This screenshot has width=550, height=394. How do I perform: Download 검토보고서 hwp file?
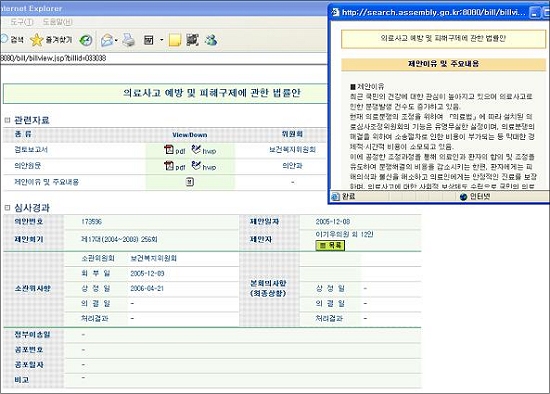[204, 150]
